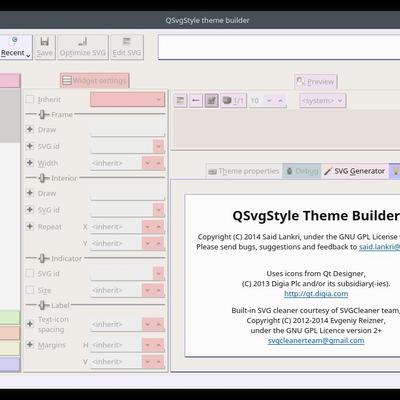The image size is (400, 400).
Task: Click the Width up arrow
Action: pos(159,163)
